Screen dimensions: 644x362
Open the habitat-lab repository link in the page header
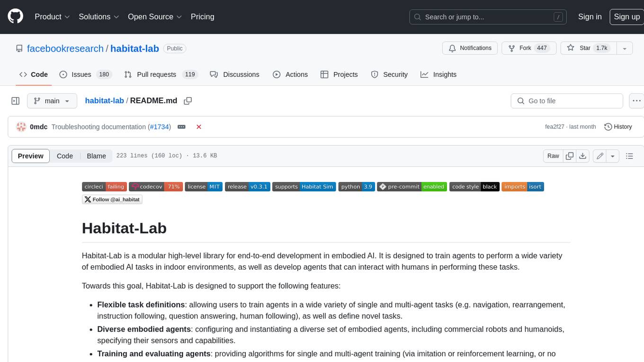pyautogui.click(x=134, y=48)
